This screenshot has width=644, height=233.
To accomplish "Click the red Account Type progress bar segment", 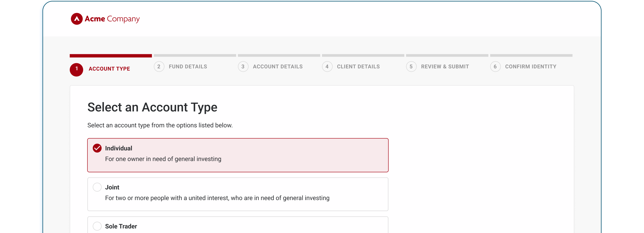I will tap(111, 56).
